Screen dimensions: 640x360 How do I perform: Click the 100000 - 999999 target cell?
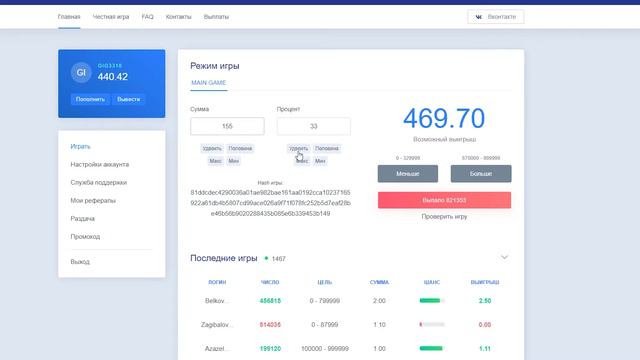coord(325,349)
